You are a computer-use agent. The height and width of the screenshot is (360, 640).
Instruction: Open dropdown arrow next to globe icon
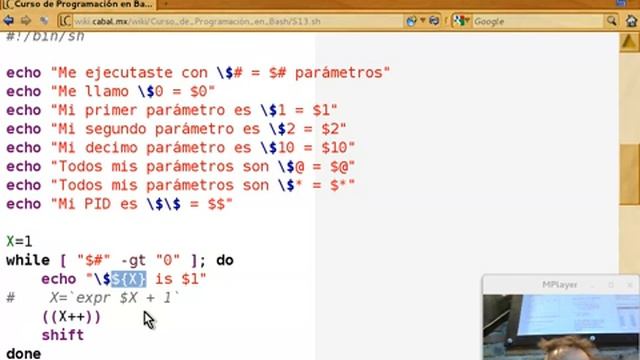(422, 20)
